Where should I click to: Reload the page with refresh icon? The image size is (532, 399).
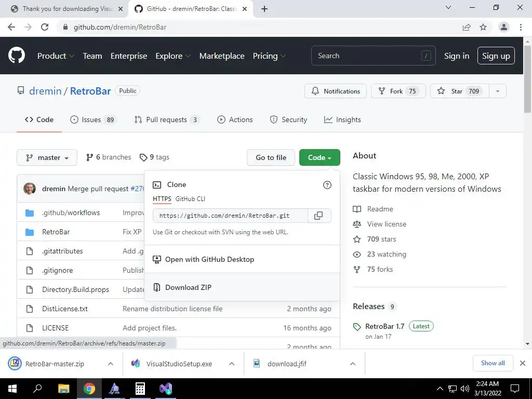pyautogui.click(x=45, y=27)
